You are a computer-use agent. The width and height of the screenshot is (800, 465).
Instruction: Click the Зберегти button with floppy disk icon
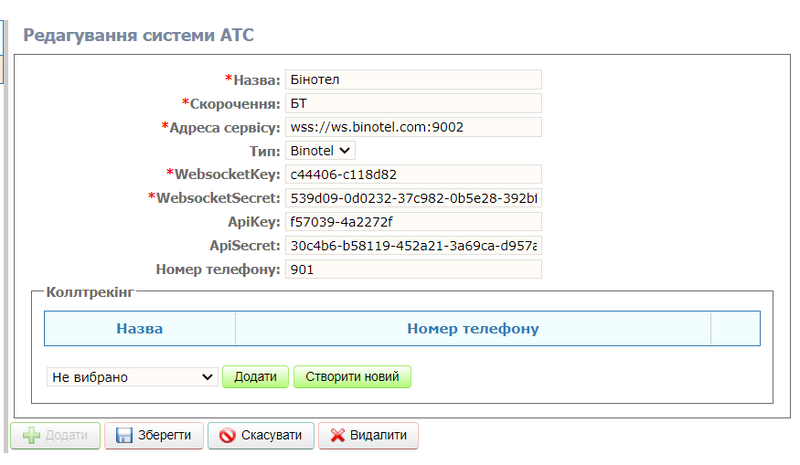153,436
